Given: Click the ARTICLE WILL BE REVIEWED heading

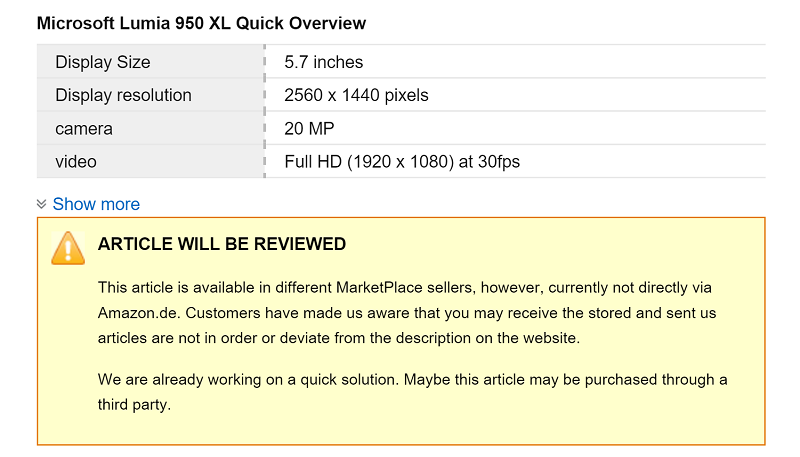Looking at the screenshot, I should 222,244.
